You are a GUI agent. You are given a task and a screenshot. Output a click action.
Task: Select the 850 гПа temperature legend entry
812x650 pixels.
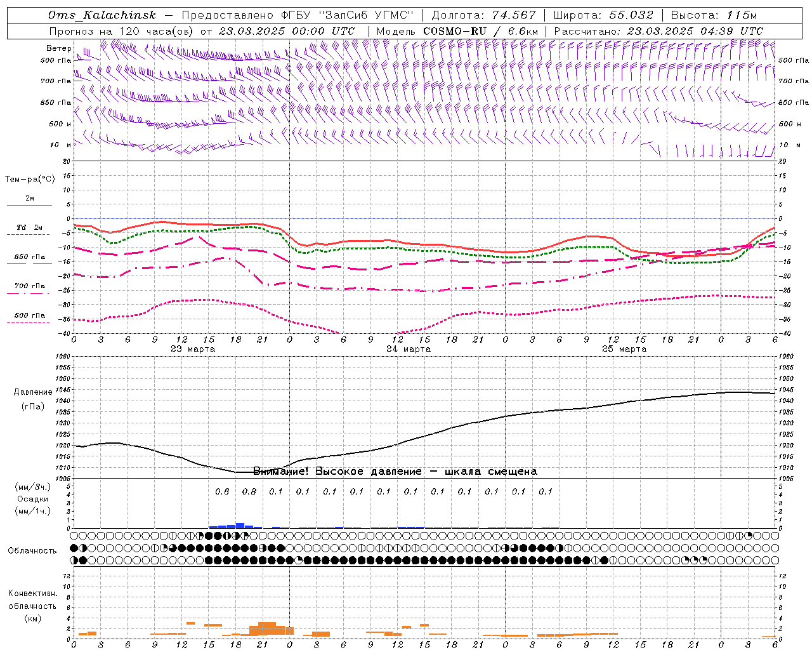click(29, 258)
